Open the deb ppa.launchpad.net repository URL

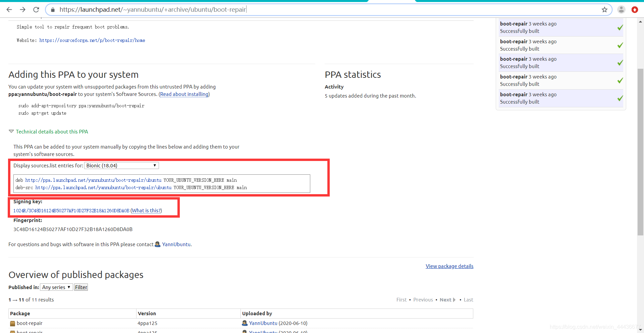point(93,180)
